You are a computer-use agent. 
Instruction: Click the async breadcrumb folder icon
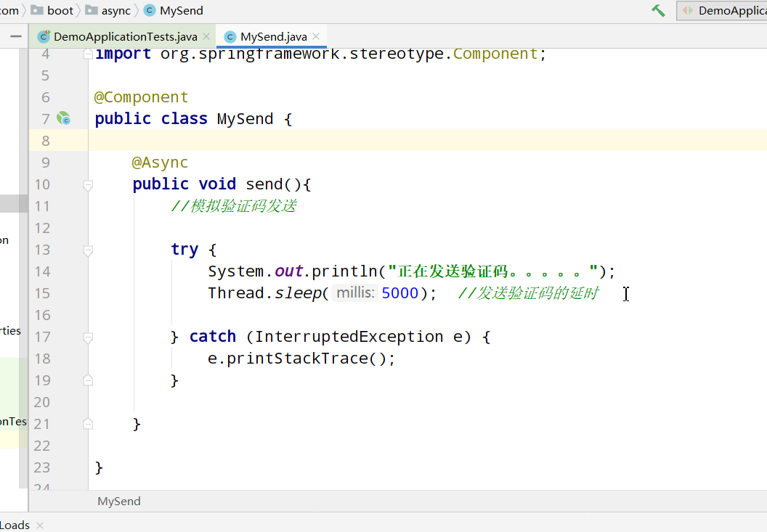pyautogui.click(x=92, y=10)
